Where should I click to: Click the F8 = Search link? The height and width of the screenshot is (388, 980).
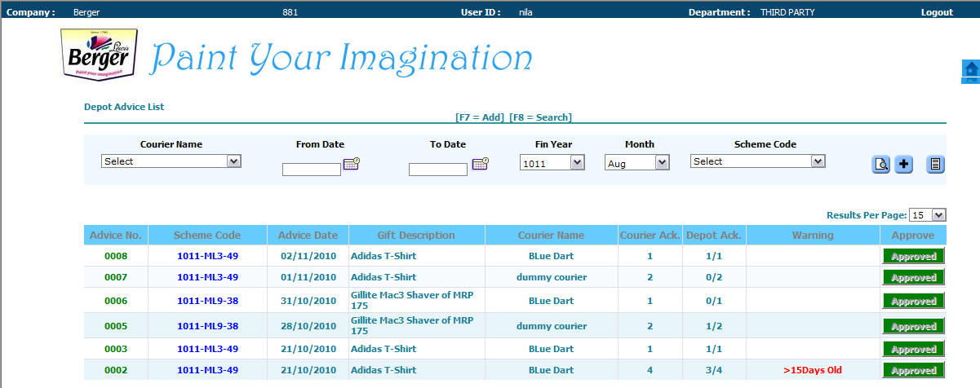tap(540, 117)
